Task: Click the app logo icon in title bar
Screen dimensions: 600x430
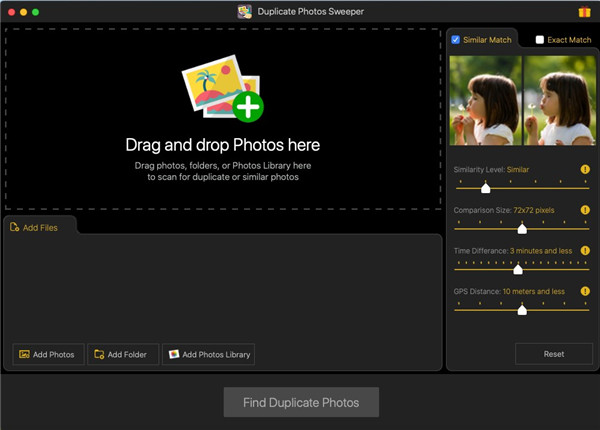Action: coord(244,12)
